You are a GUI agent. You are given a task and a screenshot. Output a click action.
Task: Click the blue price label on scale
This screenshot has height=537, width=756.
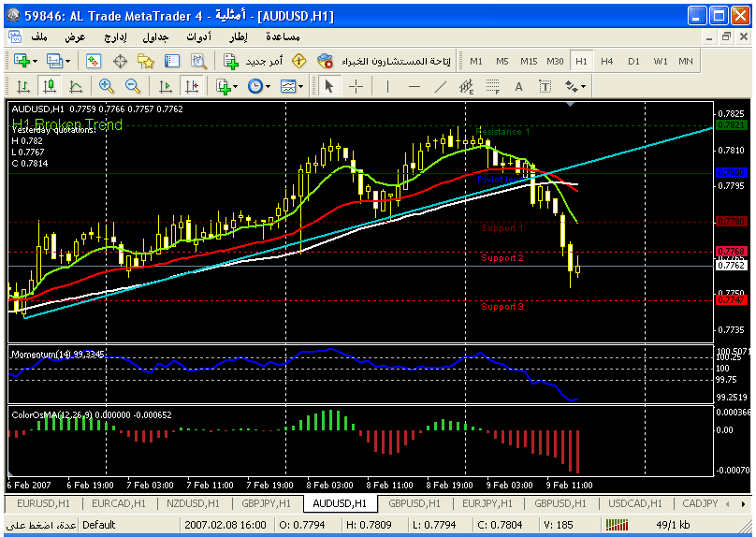click(730, 173)
